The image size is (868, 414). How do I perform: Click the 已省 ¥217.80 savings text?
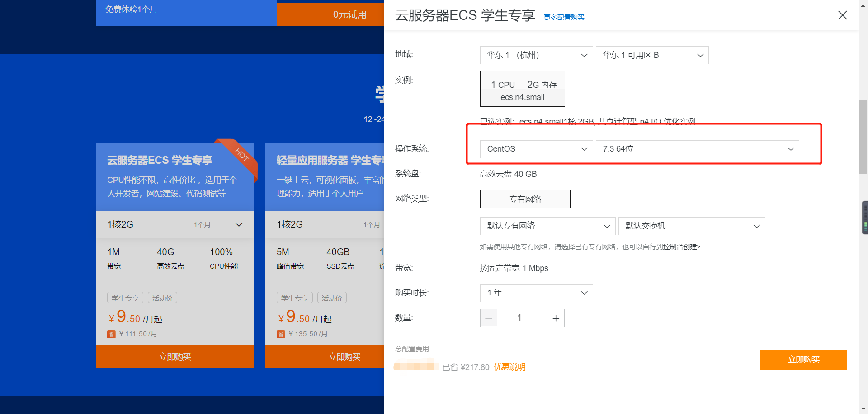(466, 367)
